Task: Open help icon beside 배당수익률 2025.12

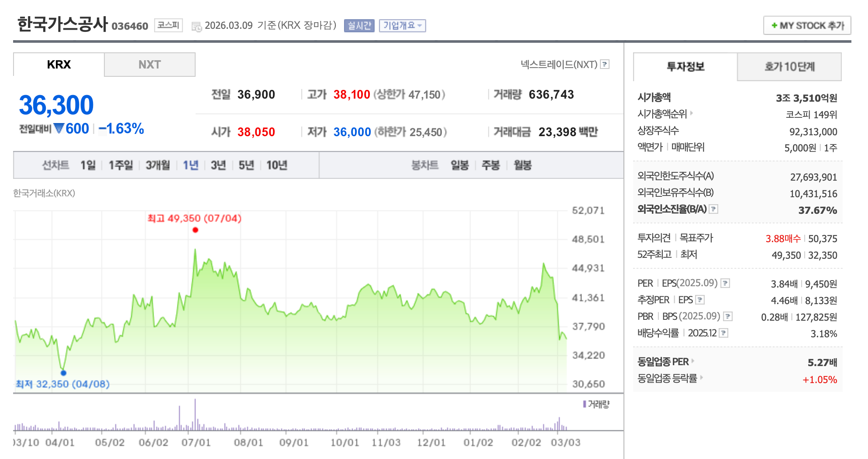Action: pyautogui.click(x=723, y=333)
